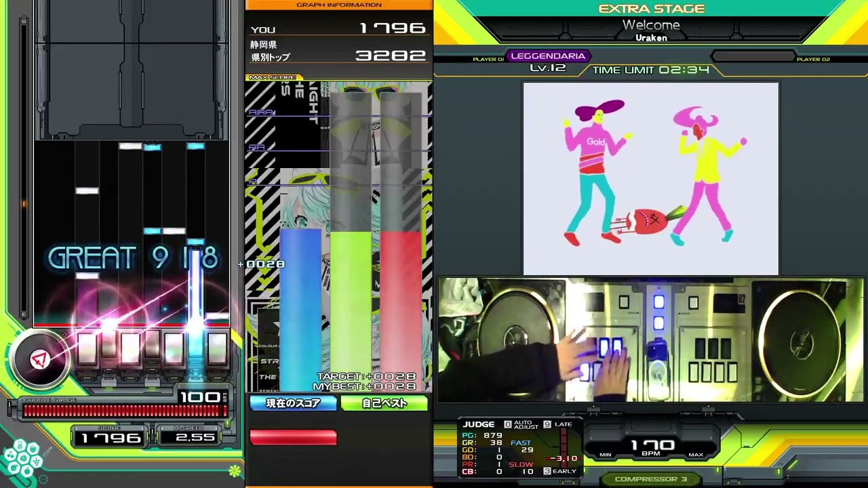
Task: Click the 3 key badge beside EARLY
Action: [x=547, y=471]
